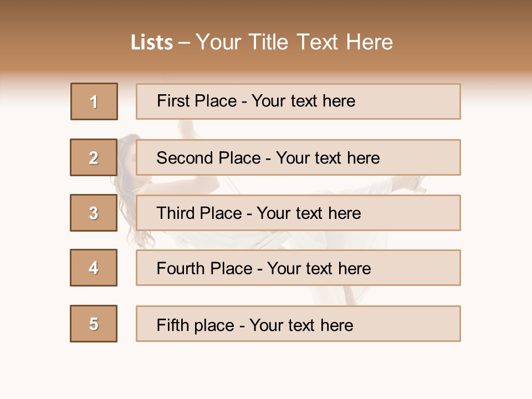Screen dimensions: 532x399
Task: Select the First Place text box
Action: 298,101
